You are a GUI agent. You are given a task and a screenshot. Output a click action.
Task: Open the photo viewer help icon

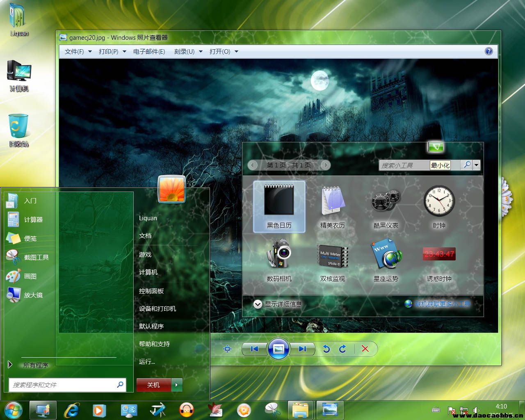[488, 51]
